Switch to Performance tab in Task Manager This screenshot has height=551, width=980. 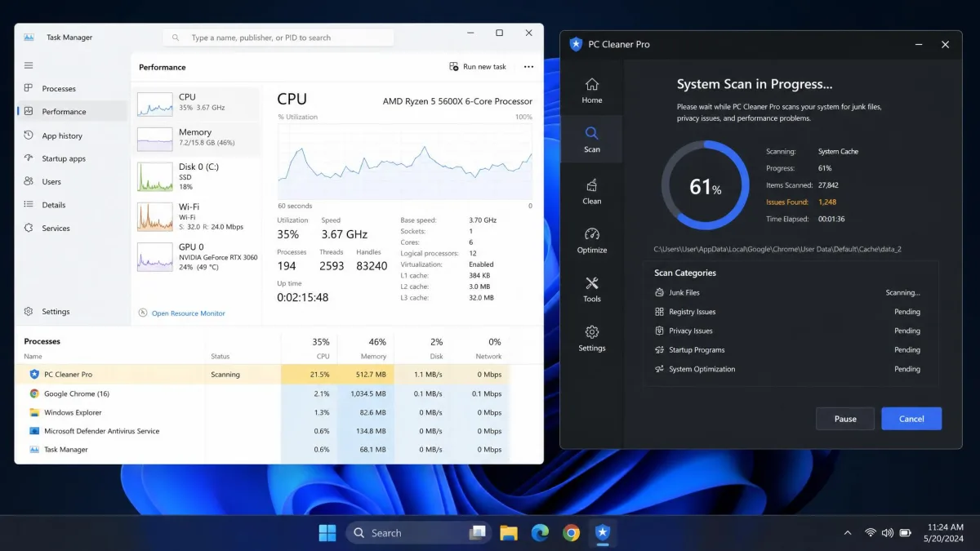click(x=73, y=111)
